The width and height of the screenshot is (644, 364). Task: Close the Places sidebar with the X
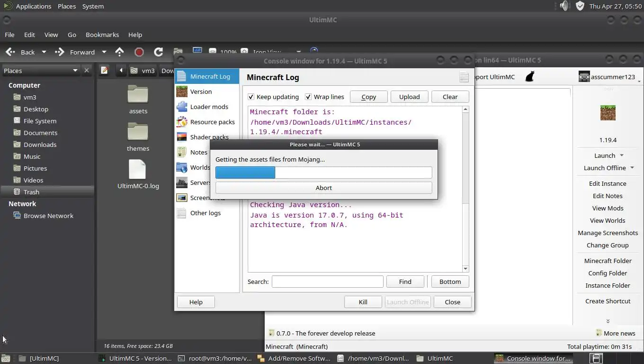[x=87, y=70]
